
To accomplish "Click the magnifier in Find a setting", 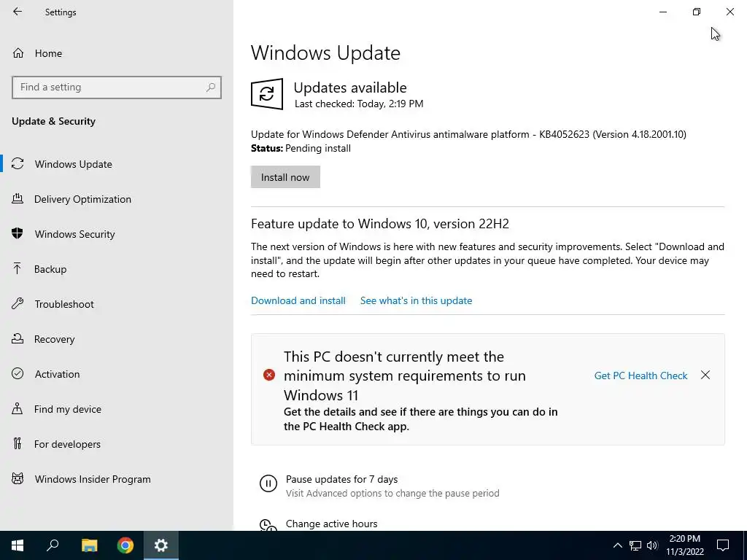I will point(211,87).
